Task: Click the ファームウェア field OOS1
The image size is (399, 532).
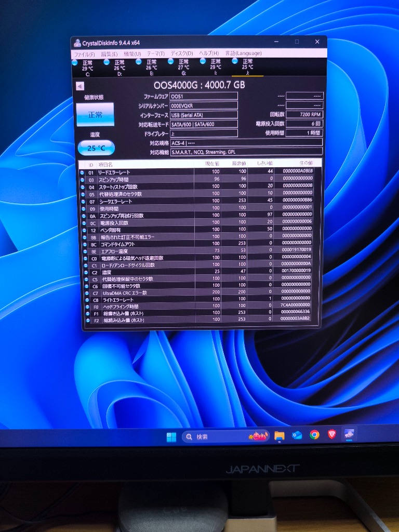Action: coord(204,96)
